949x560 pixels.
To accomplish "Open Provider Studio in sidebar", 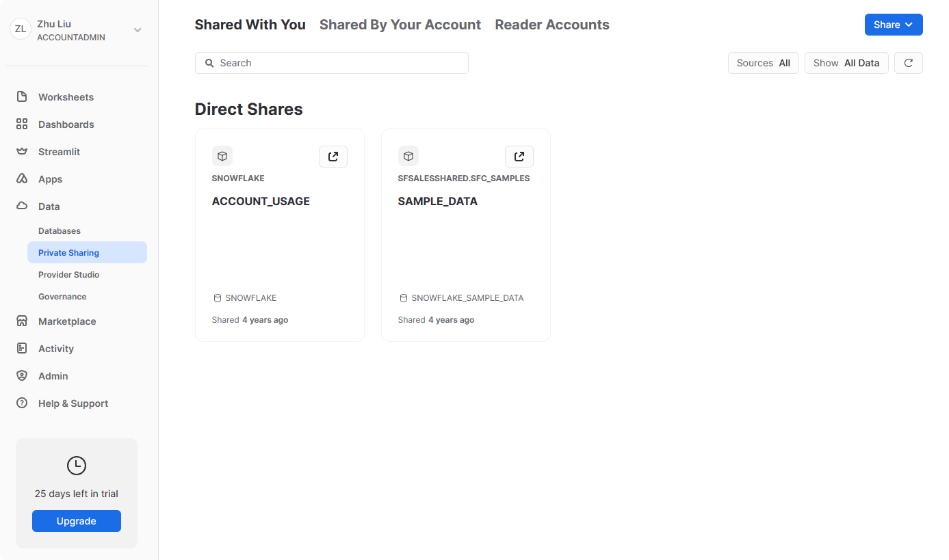I will [69, 275].
